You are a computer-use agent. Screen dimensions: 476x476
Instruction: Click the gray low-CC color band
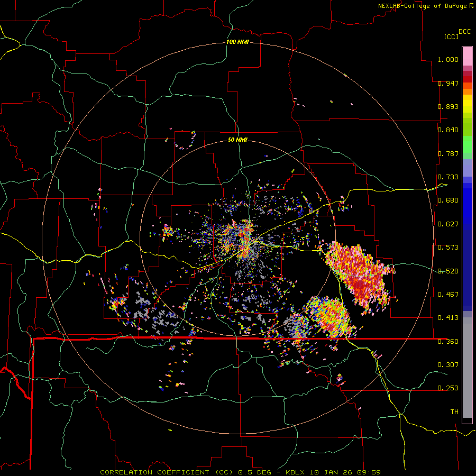[x=467, y=368]
